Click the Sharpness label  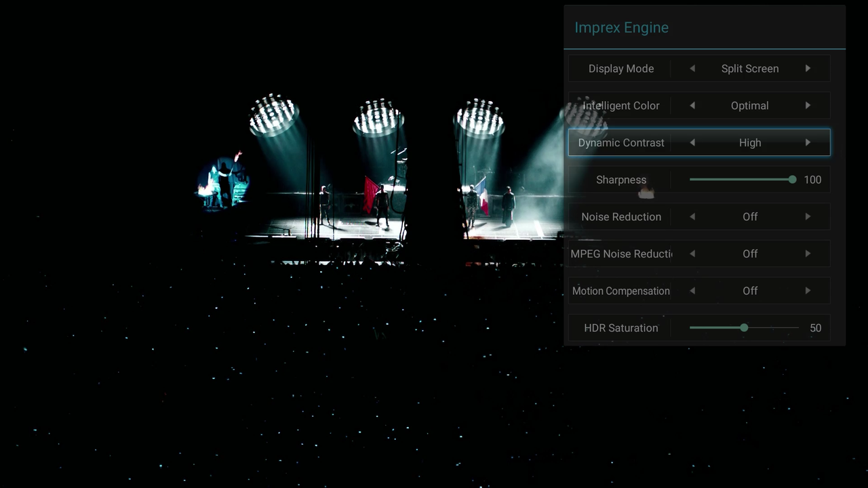tap(621, 180)
